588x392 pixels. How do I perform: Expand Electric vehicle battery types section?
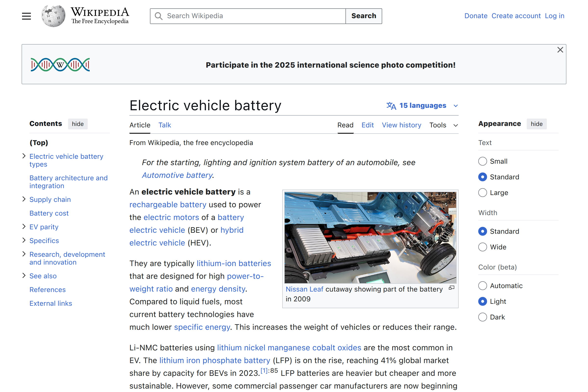tap(24, 156)
